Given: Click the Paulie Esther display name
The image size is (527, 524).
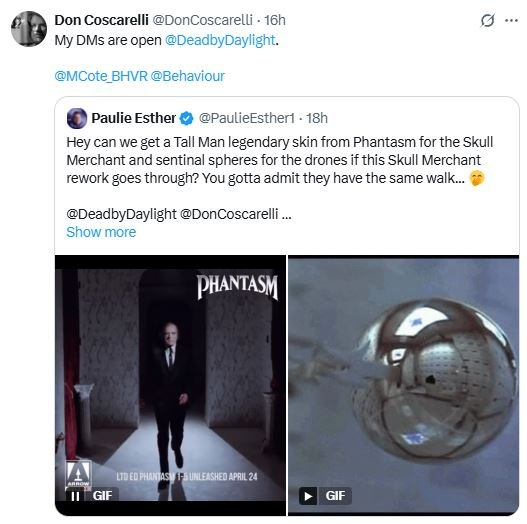Looking at the screenshot, I should [x=133, y=118].
